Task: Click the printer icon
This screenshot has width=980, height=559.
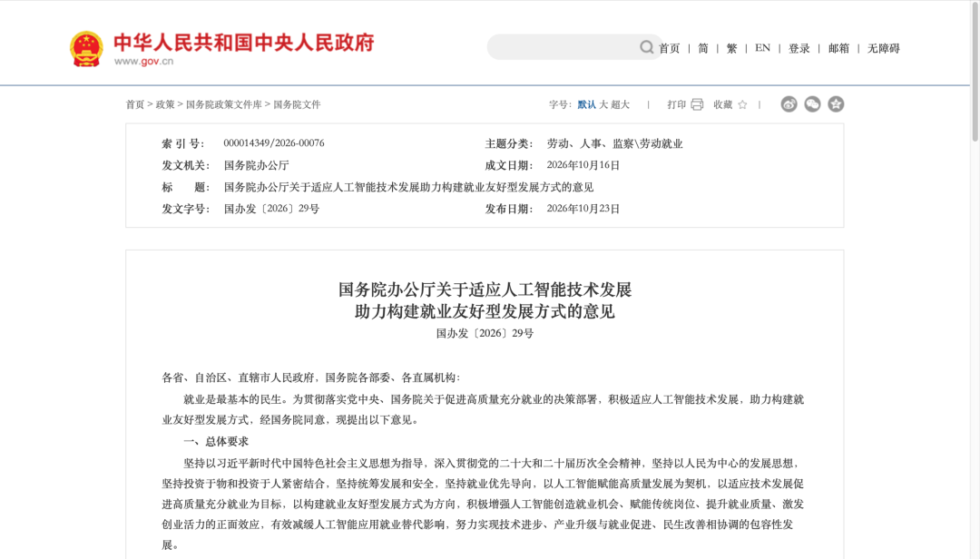Action: point(697,104)
